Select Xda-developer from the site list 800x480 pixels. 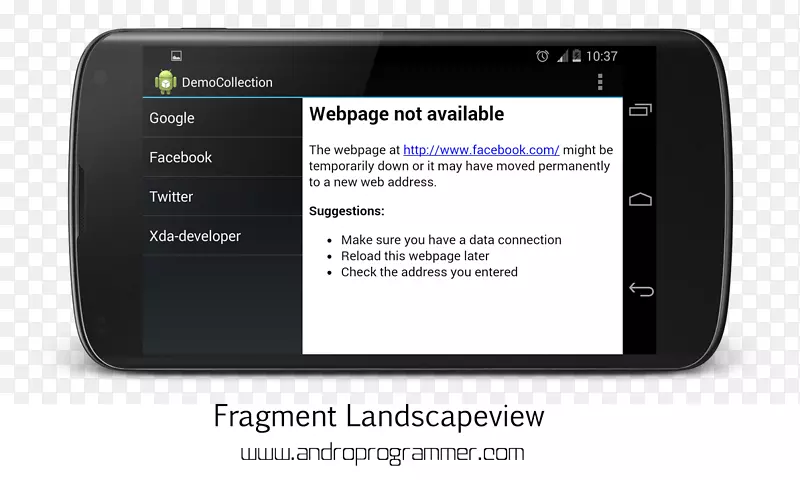pyautogui.click(x=222, y=236)
